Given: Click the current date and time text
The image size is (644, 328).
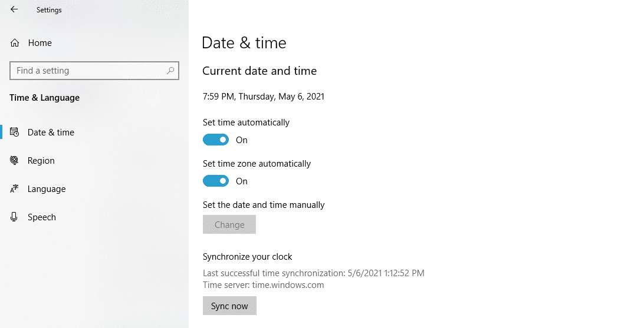Looking at the screenshot, I should [263, 97].
